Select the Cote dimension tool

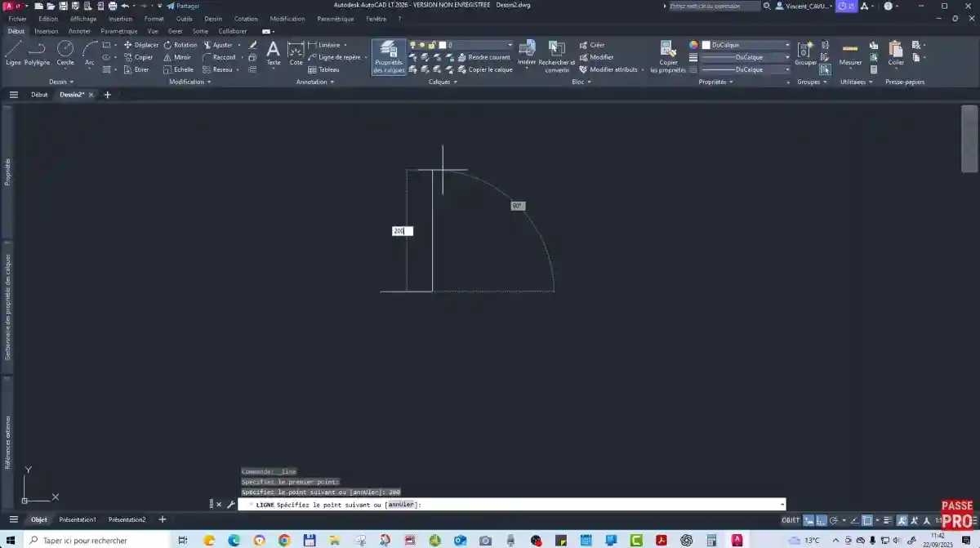pyautogui.click(x=296, y=53)
